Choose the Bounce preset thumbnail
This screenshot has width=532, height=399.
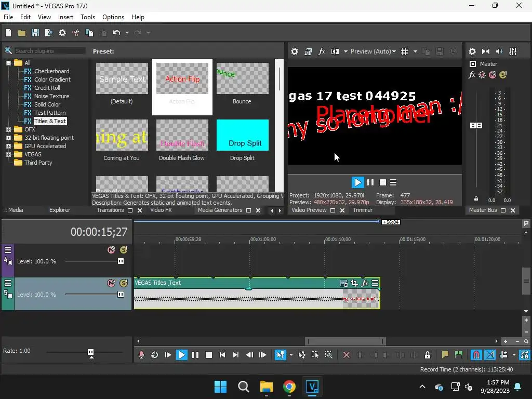click(x=242, y=78)
